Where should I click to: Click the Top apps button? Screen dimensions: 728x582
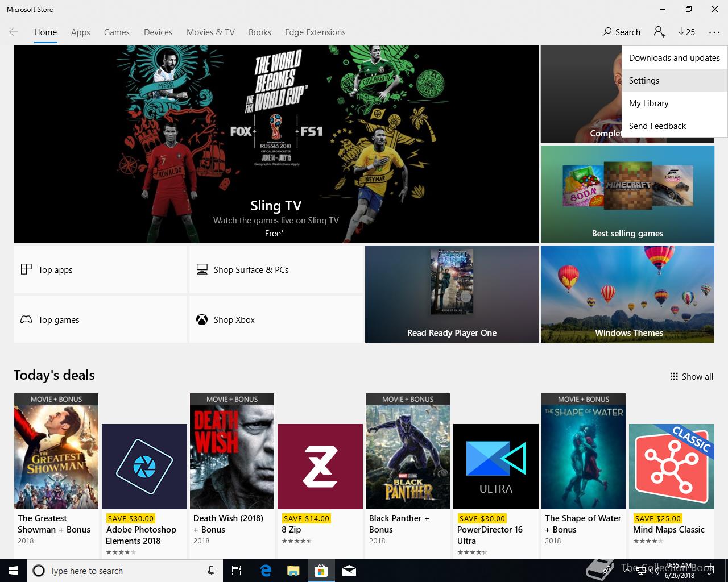(101, 269)
